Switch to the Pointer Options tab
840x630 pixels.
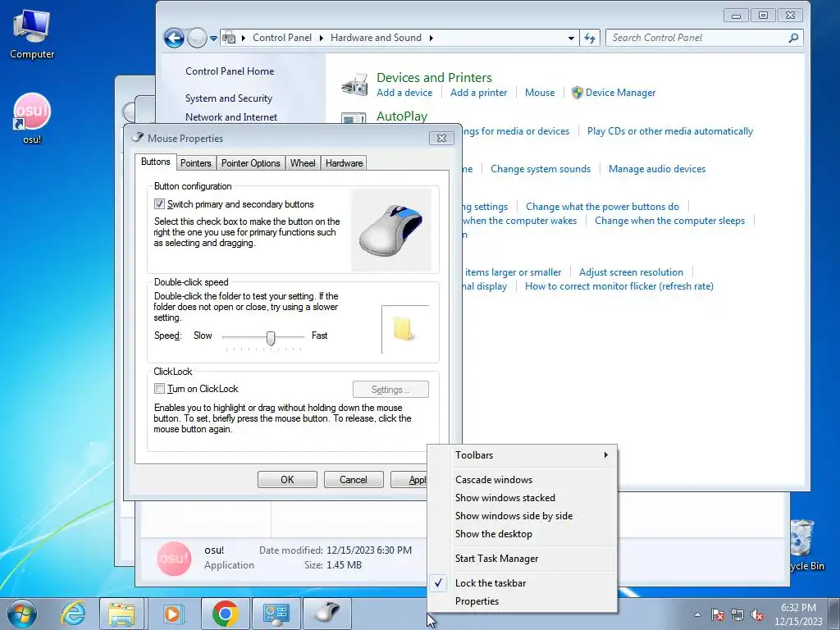pyautogui.click(x=251, y=163)
